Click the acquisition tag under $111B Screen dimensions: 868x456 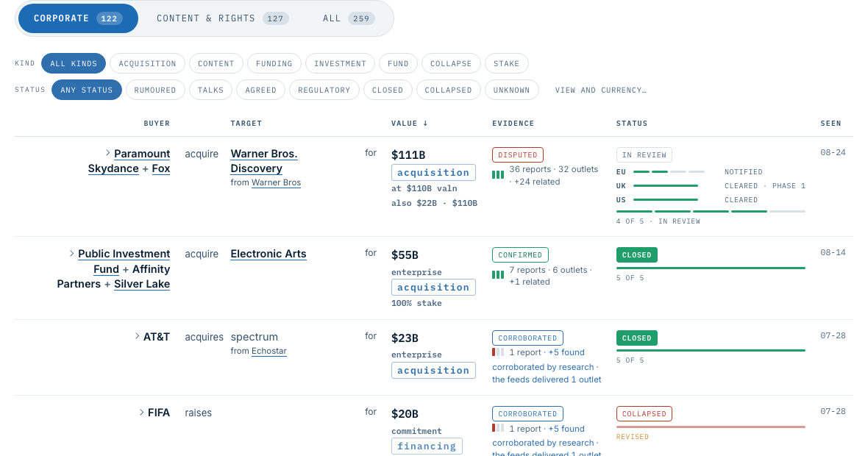[x=433, y=173]
